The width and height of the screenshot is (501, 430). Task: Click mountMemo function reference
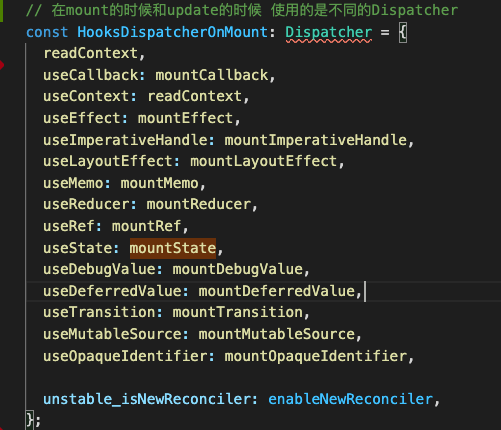159,184
